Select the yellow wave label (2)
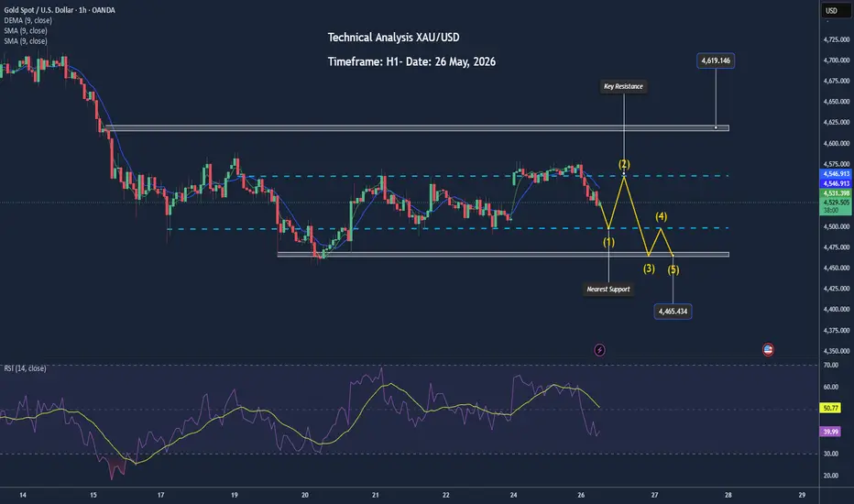The height and width of the screenshot is (504, 854). (x=624, y=164)
